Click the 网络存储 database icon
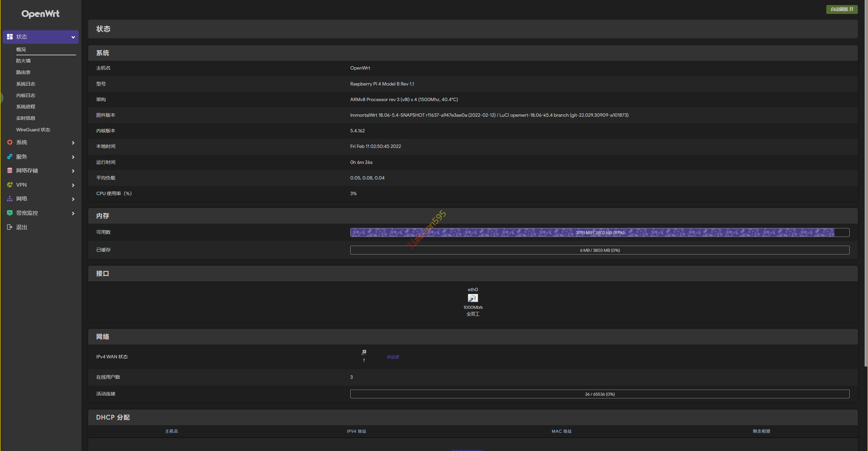 [10, 171]
